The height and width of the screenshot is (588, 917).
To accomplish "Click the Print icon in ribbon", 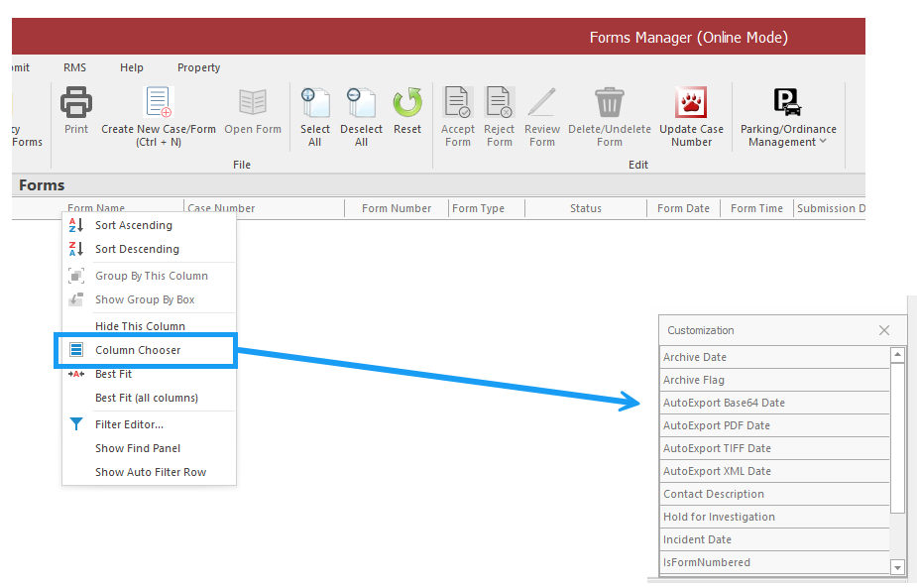I will coord(76,102).
